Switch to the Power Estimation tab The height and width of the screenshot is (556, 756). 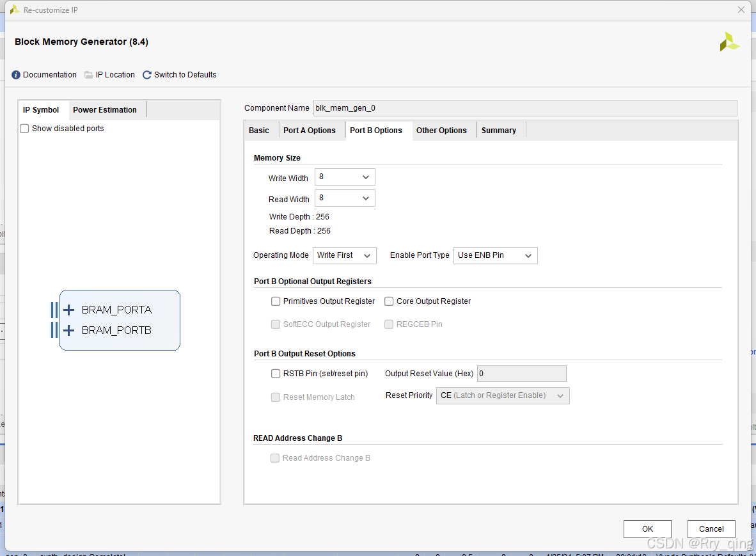click(105, 110)
